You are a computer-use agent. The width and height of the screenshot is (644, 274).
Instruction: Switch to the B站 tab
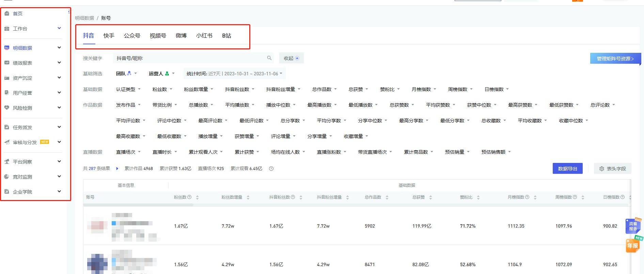[226, 35]
